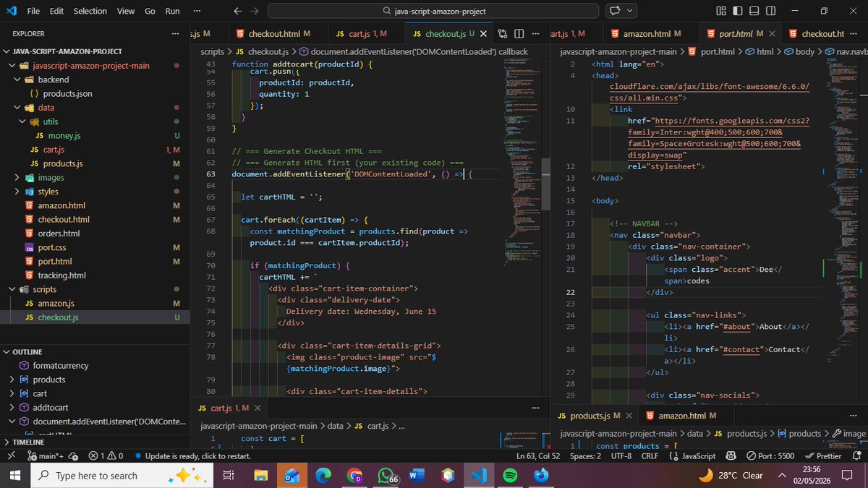Click the nav.navbar breadcrumb in port.html editor
Screen dimensions: 868x488
tap(846, 51)
